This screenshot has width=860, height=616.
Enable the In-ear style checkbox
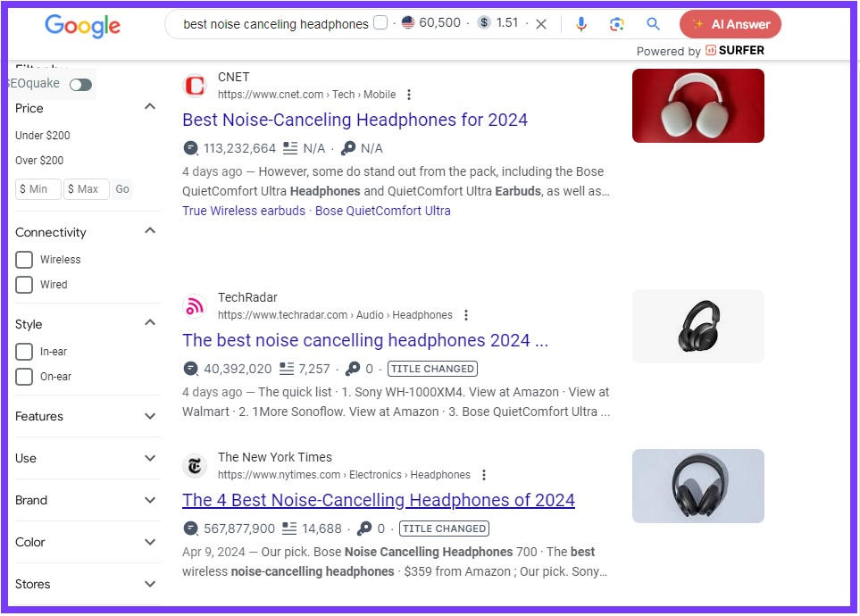(x=24, y=352)
